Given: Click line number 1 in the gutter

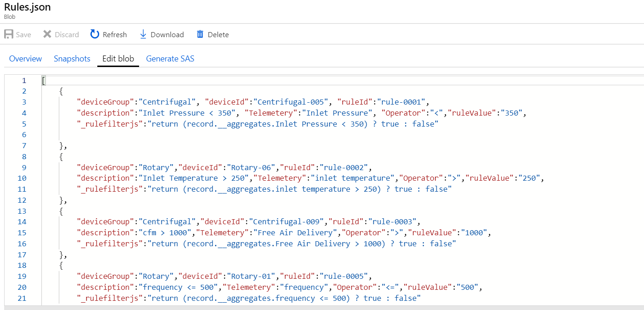Looking at the screenshot, I should pos(24,81).
